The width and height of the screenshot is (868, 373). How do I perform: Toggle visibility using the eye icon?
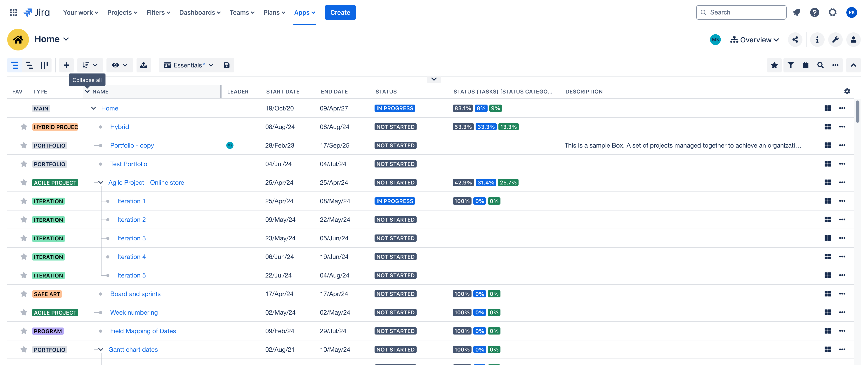coord(115,65)
